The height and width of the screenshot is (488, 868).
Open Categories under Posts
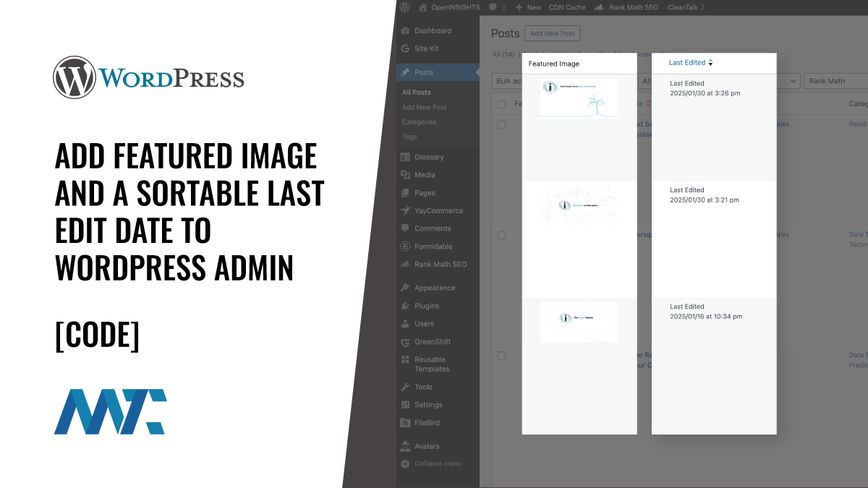coord(420,122)
